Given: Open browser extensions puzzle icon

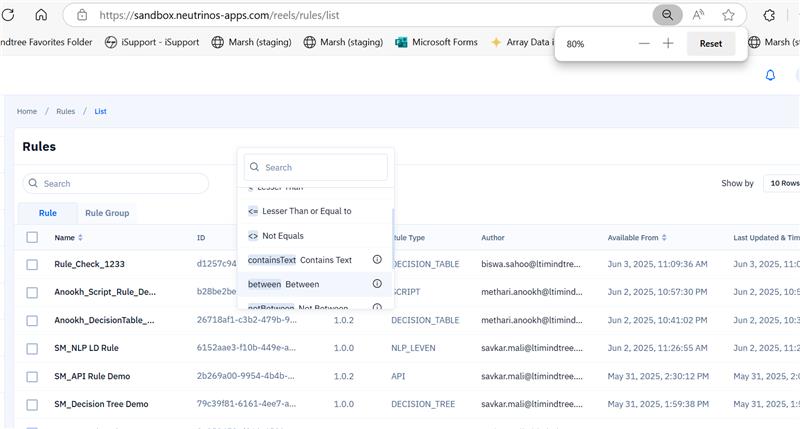Looking at the screenshot, I should [769, 15].
